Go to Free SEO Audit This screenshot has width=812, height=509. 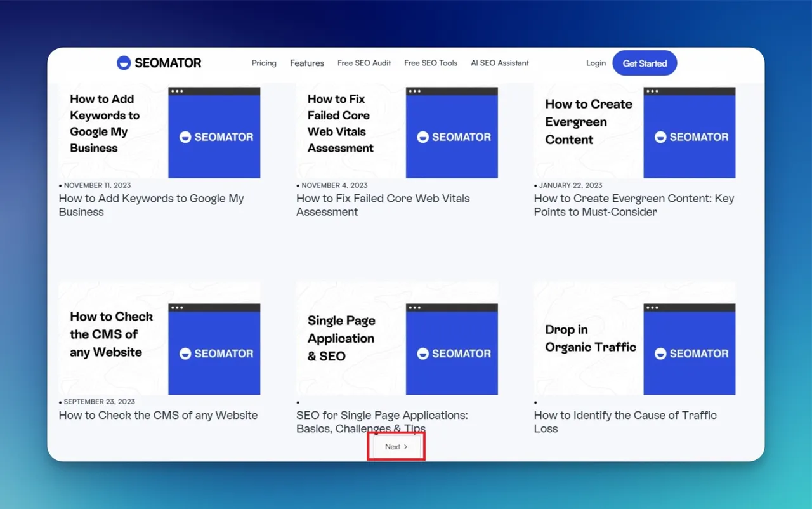(364, 63)
